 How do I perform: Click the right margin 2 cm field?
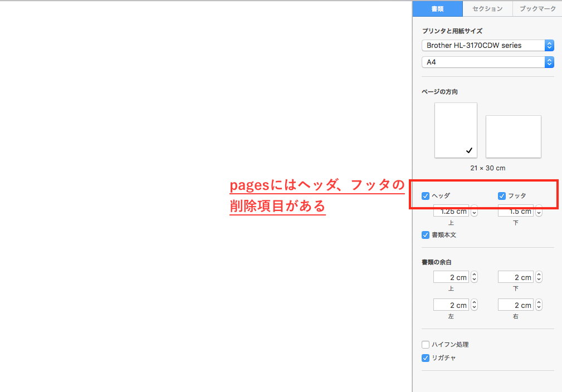tap(515, 305)
